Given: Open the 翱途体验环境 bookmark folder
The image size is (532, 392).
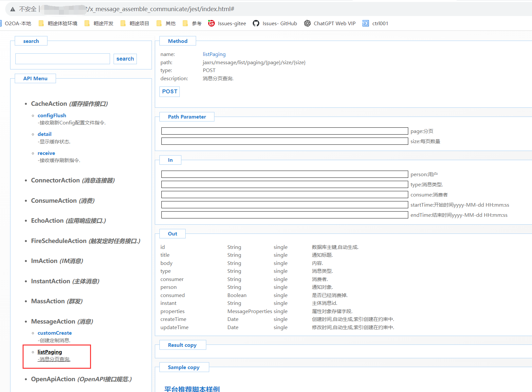Looking at the screenshot, I should tap(58, 23).
